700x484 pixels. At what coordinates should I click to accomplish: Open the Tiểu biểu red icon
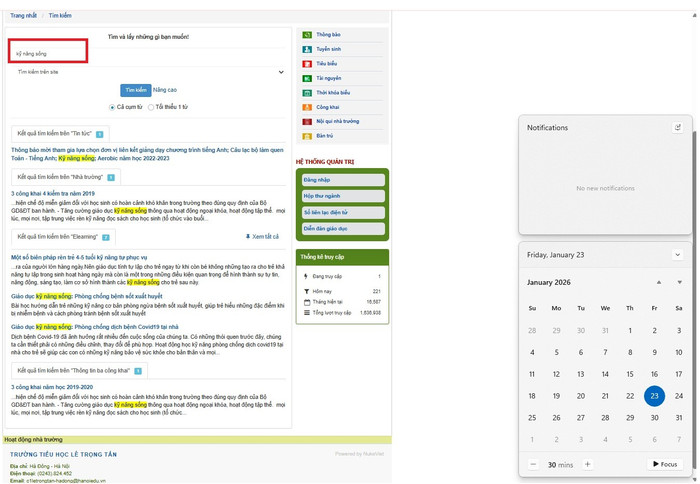[x=306, y=63]
